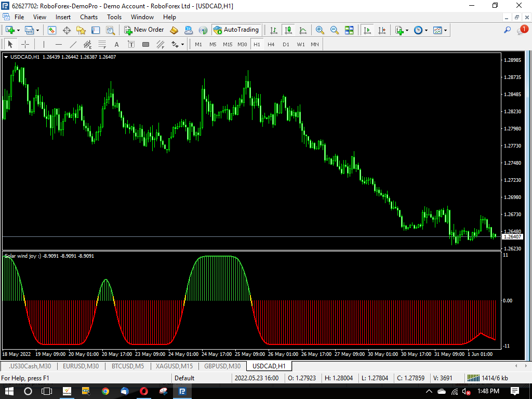Select the Text annotation tool
The width and height of the screenshot is (532, 399).
pyautogui.click(x=116, y=44)
